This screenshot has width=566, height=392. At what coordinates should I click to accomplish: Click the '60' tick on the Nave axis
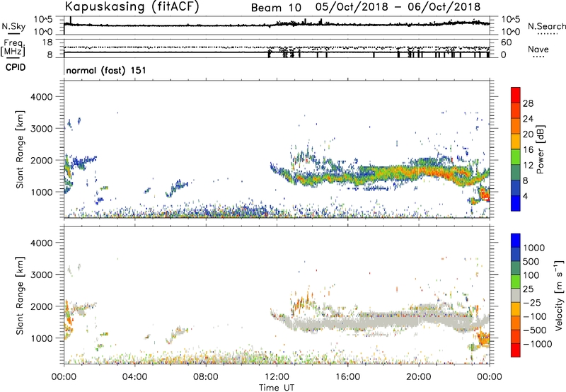pos(506,42)
